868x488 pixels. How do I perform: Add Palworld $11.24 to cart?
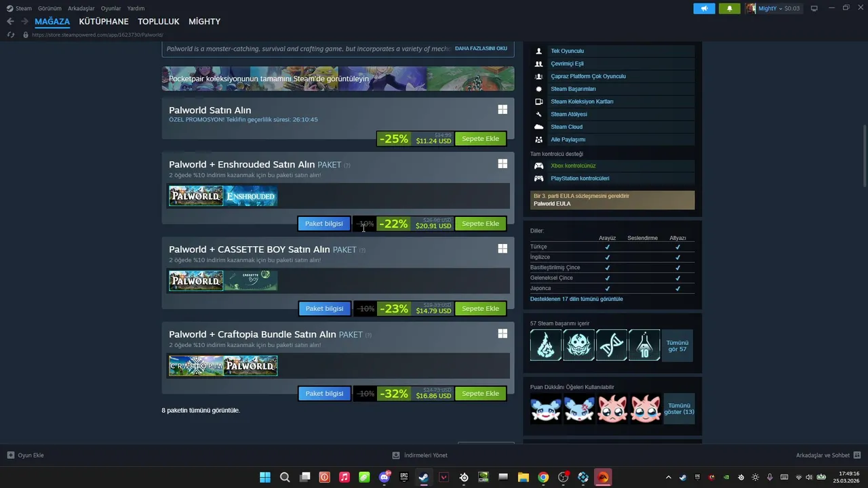point(480,139)
